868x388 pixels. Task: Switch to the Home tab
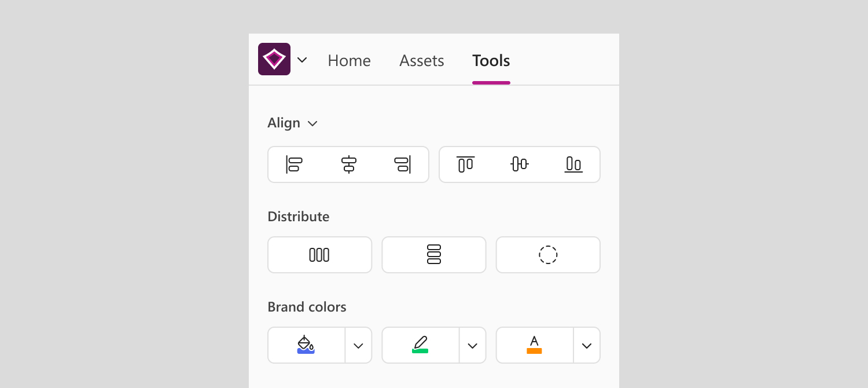coord(349,60)
